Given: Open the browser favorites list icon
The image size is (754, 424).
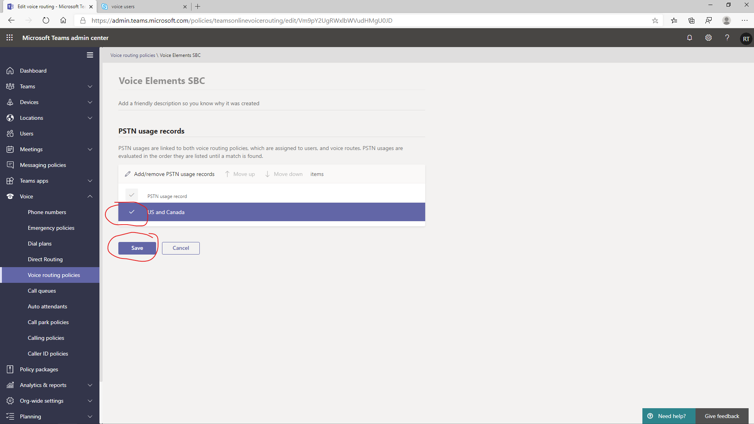Looking at the screenshot, I should click(674, 20).
